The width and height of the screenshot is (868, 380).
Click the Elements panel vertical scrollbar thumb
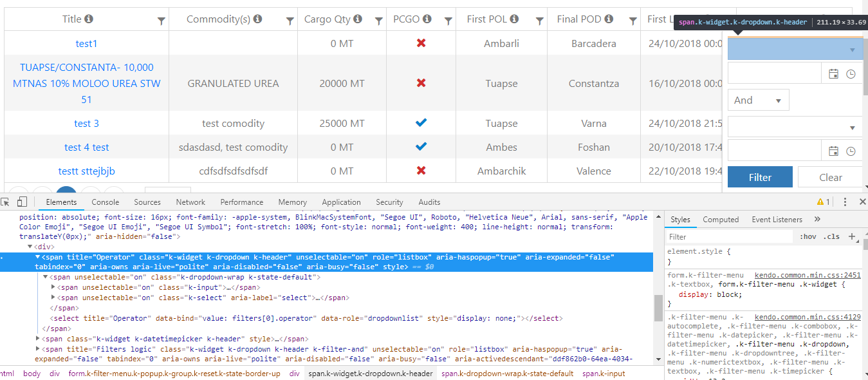[658, 308]
